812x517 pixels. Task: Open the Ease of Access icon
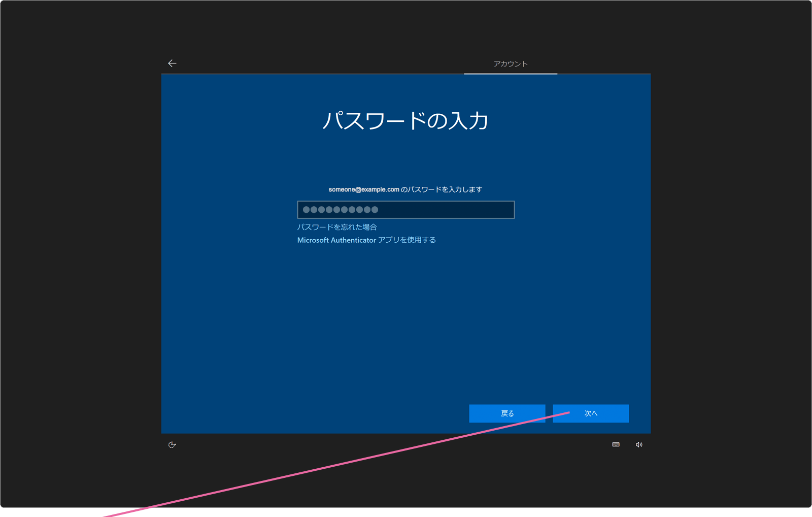(172, 445)
